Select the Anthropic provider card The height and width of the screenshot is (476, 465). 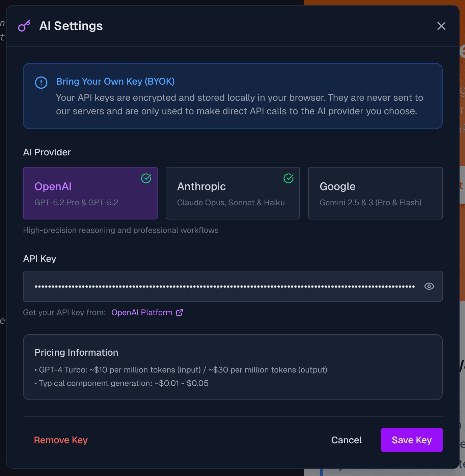coord(232,193)
